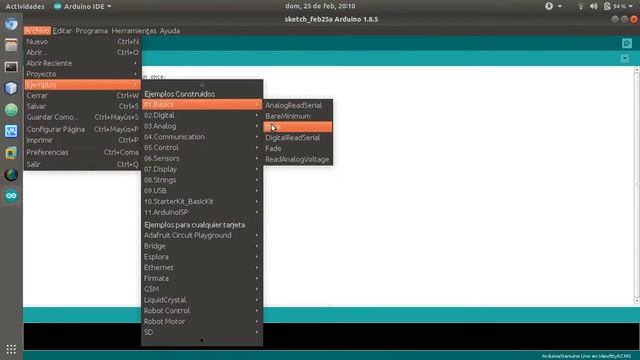The height and width of the screenshot is (360, 640).
Task: Expand 09.USB examples submenu
Action: (202, 191)
